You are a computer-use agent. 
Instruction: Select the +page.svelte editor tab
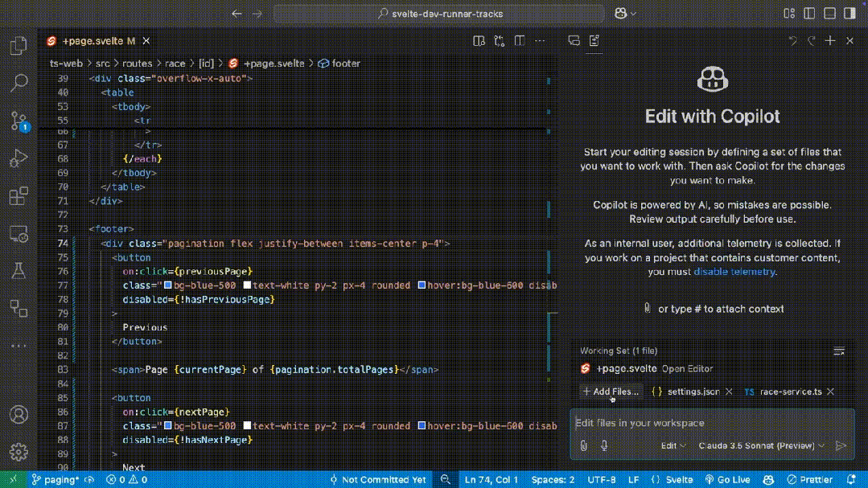93,40
